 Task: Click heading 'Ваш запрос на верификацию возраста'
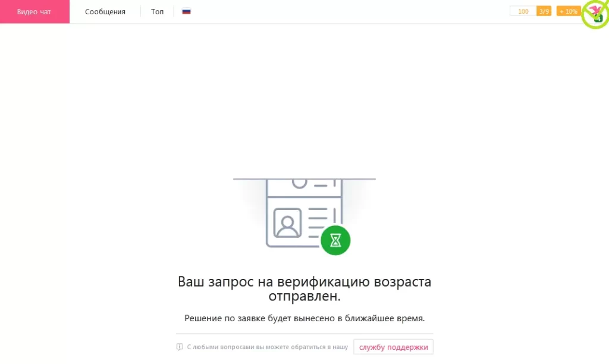304,281
